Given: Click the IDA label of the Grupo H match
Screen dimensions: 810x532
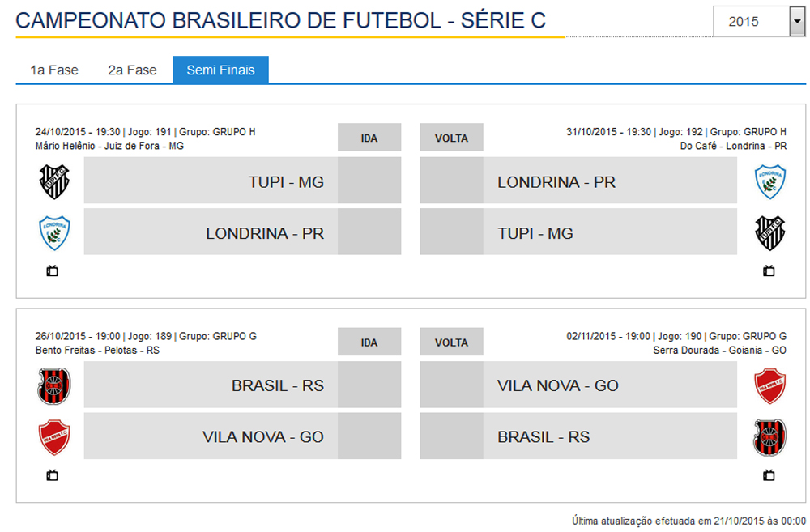Looking at the screenshot, I should pos(369,138).
